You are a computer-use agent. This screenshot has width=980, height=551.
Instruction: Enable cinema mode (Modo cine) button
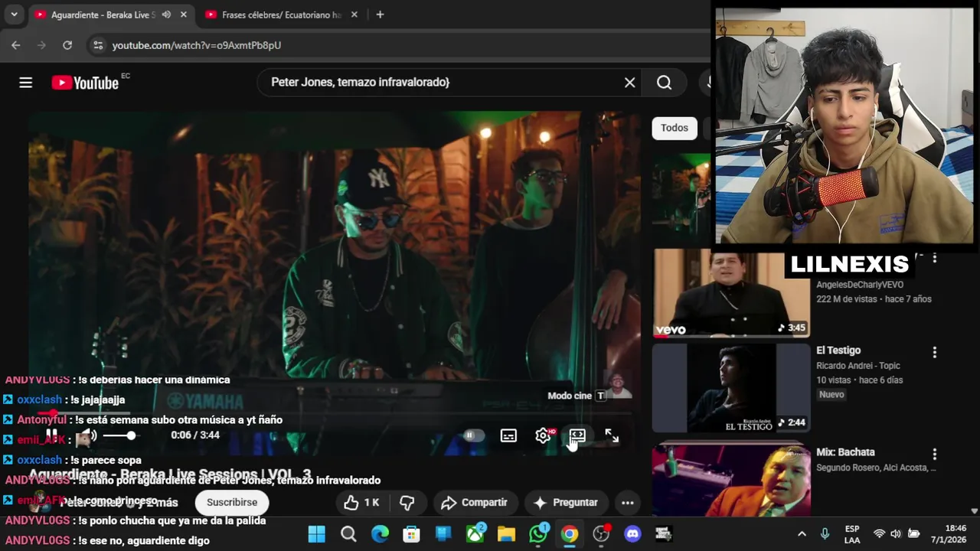click(577, 435)
